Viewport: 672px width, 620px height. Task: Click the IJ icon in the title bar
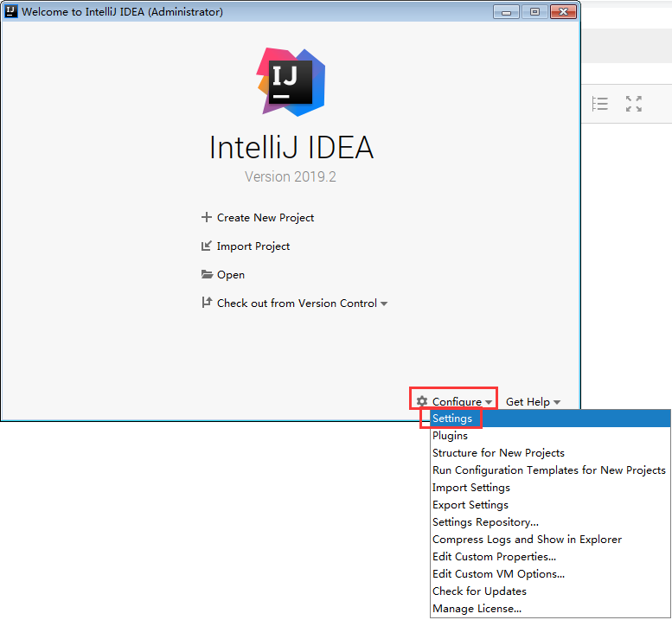pos(10,11)
